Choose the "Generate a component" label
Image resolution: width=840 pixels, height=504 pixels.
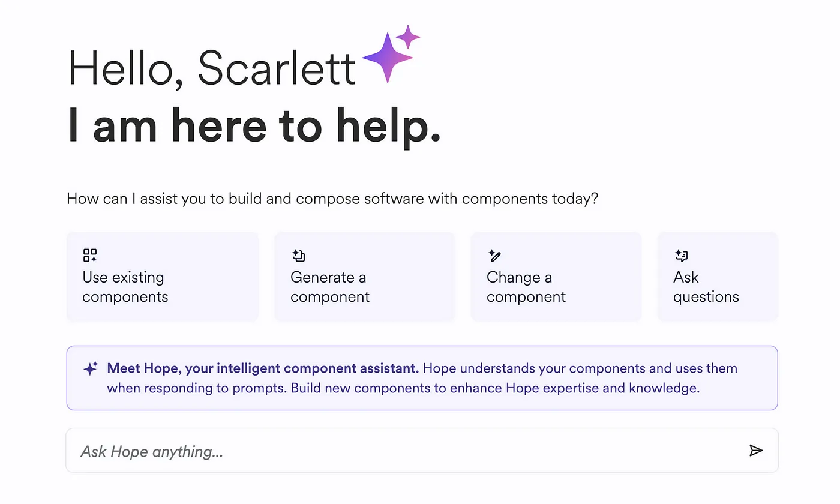tap(329, 287)
